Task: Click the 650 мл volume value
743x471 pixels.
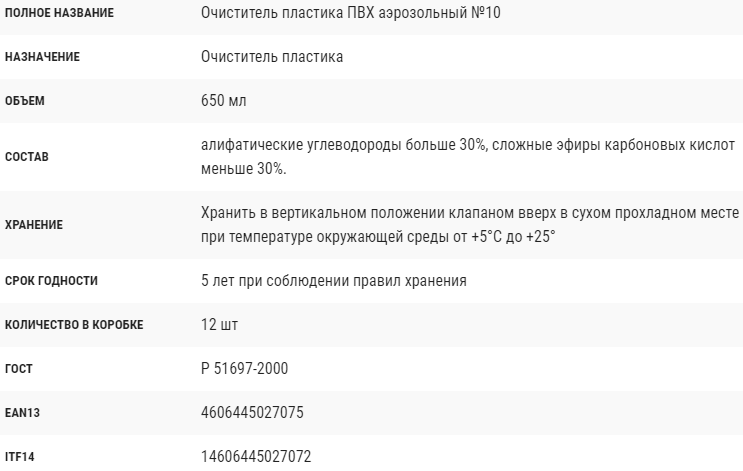Action: (x=224, y=101)
